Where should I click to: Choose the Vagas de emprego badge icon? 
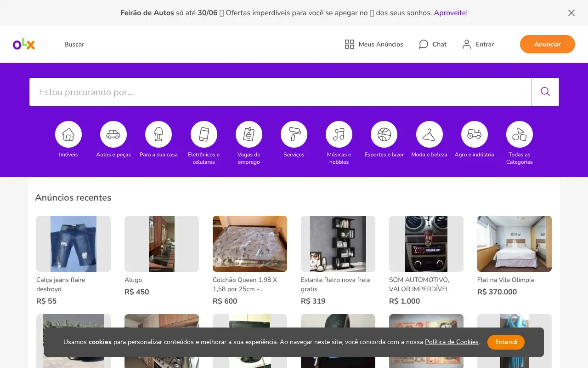coord(249,134)
